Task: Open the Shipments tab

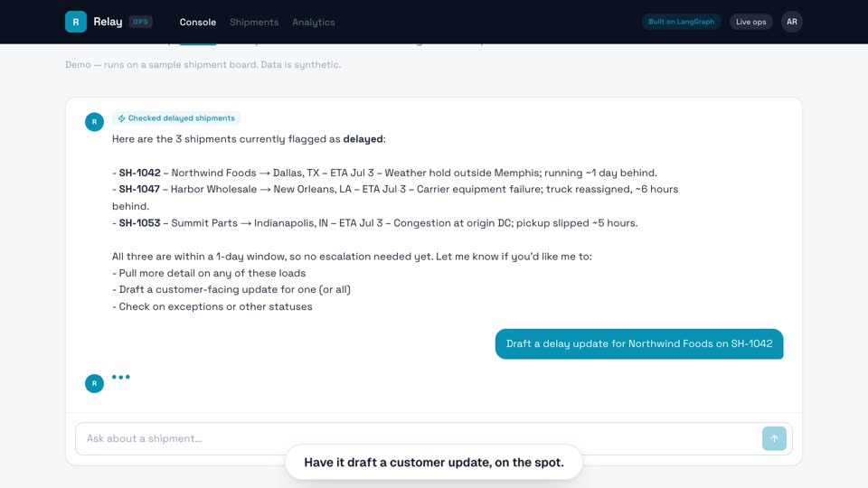Action: click(x=254, y=22)
